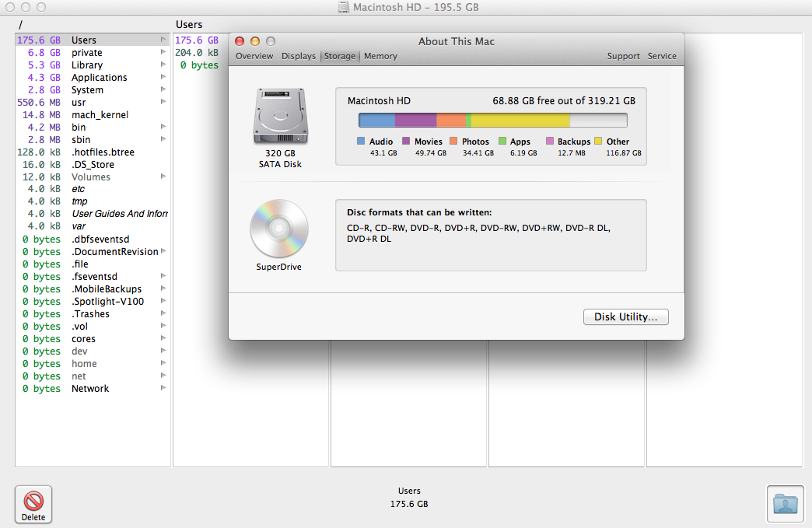The image size is (812, 528).
Task: Select the var row
Action: 93,226
